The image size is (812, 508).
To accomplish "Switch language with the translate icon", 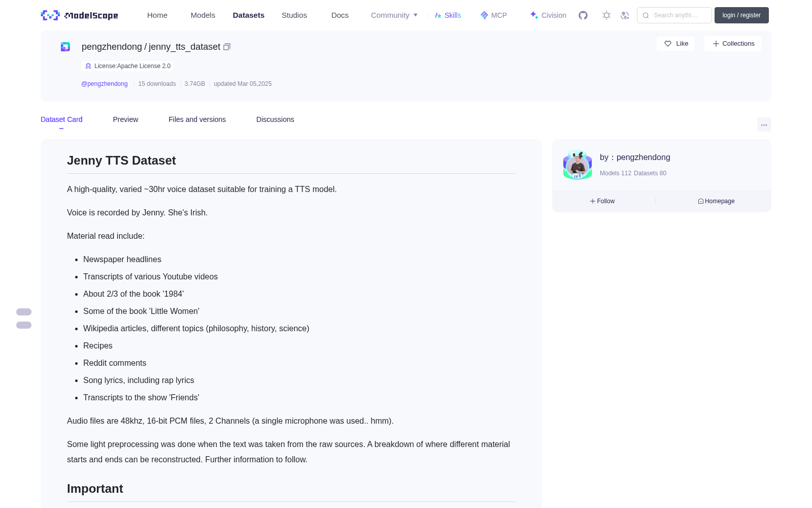I will [625, 15].
